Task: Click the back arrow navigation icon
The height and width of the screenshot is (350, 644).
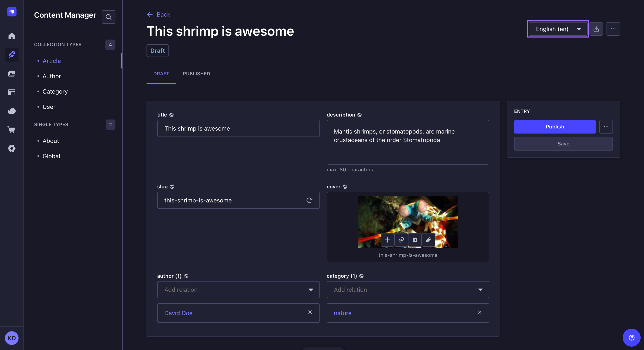Action: pos(150,14)
